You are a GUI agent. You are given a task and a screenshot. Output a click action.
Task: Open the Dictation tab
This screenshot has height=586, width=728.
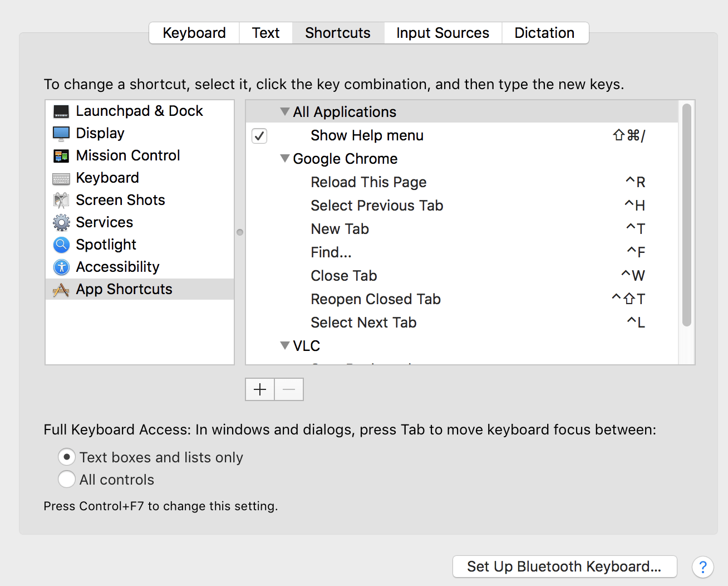pos(544,33)
